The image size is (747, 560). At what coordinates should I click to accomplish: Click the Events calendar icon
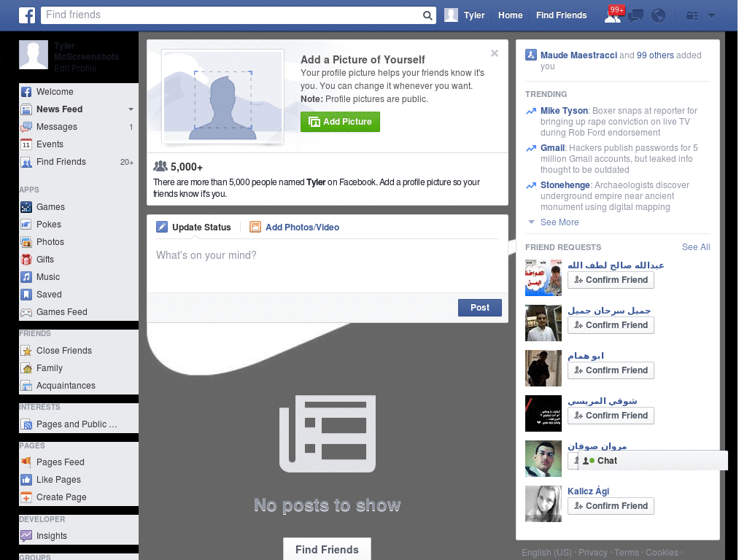tap(26, 145)
